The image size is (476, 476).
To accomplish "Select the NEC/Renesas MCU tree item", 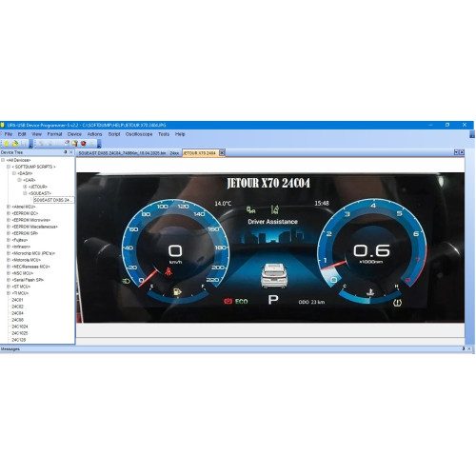I will (x=30, y=267).
